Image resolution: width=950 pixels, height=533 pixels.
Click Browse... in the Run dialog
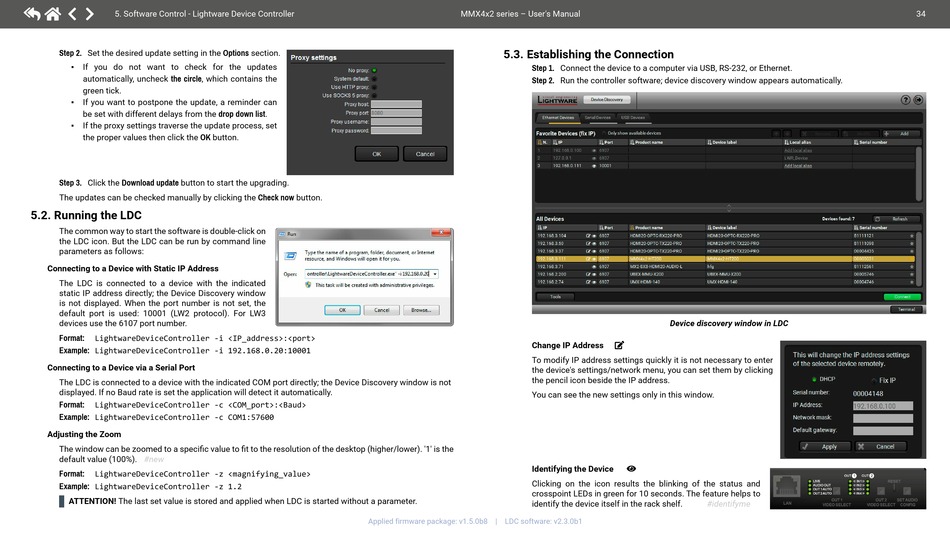(421, 310)
